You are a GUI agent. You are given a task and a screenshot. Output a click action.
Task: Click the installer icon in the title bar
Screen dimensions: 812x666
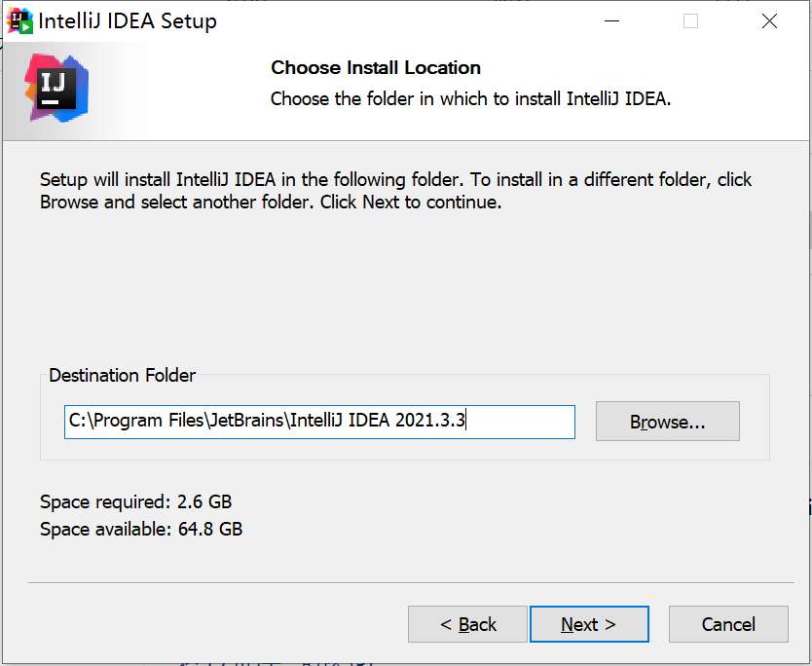18,18
